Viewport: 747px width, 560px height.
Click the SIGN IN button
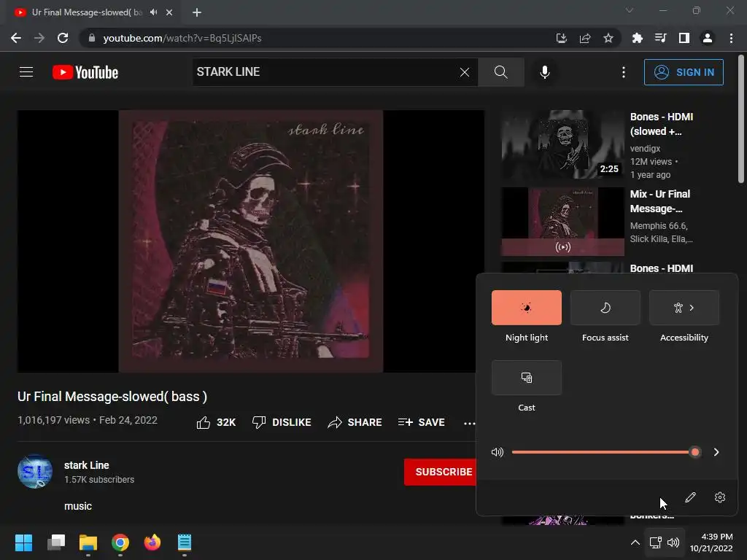[x=684, y=72]
